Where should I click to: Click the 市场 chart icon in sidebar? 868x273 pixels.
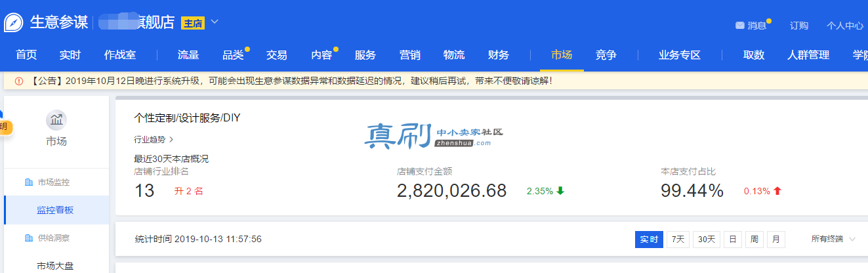(56, 120)
